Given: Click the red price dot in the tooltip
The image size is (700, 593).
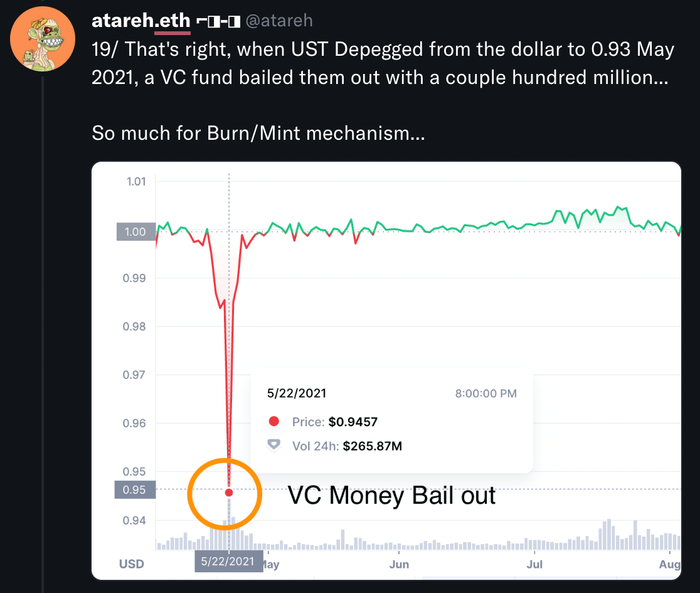Looking at the screenshot, I should (x=273, y=422).
